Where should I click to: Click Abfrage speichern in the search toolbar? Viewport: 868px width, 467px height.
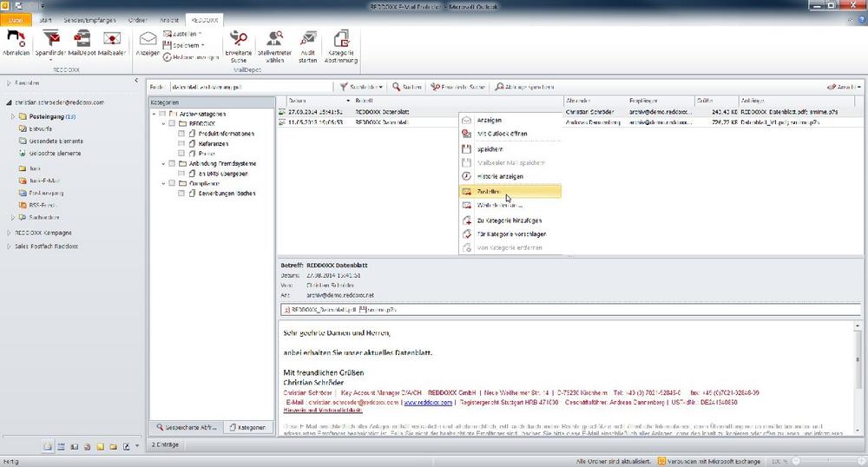pos(523,87)
